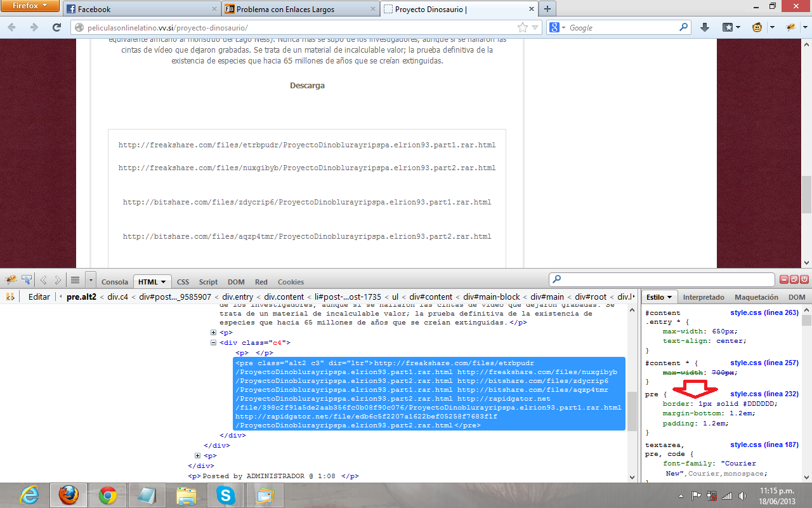Open DOM tab in side panel

click(797, 297)
